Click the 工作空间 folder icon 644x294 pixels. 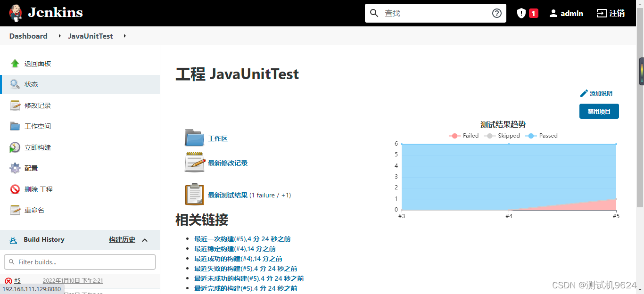(x=15, y=126)
